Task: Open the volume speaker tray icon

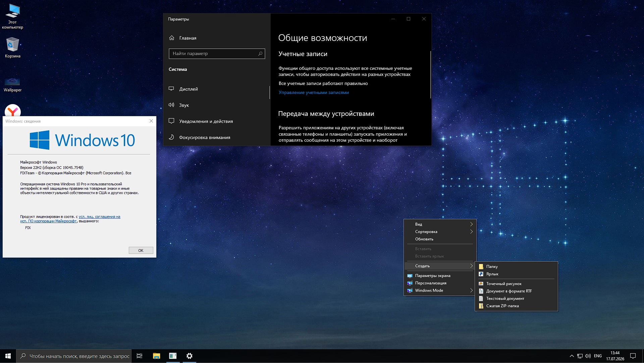Action: (588, 356)
